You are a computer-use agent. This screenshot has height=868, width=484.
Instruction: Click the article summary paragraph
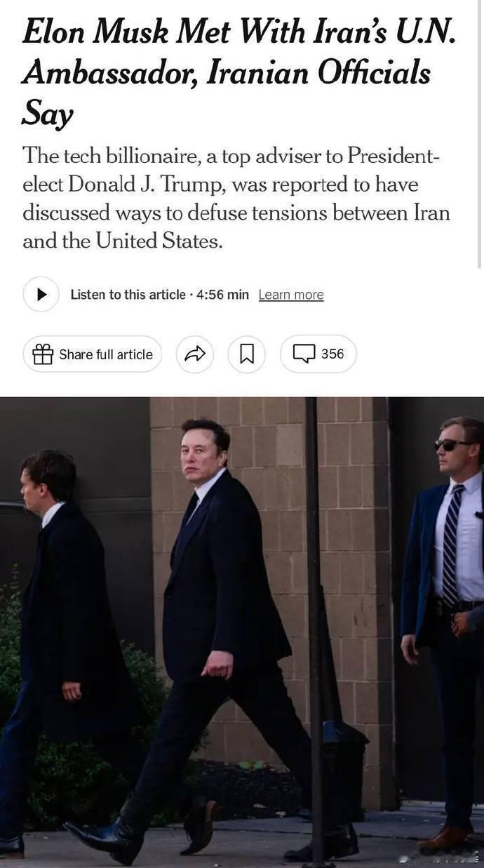tap(236, 199)
